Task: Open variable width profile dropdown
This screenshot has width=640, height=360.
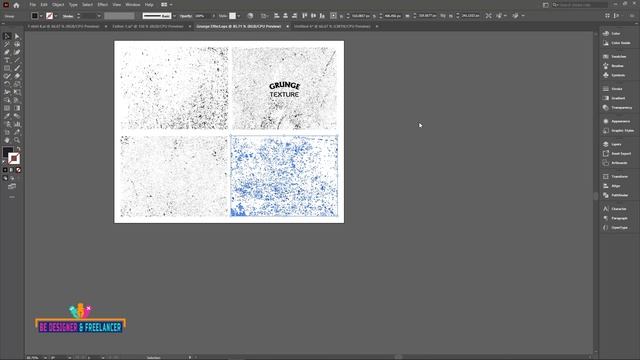Action: (x=119, y=16)
